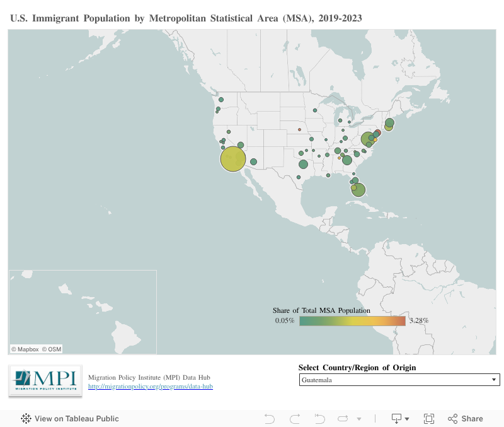This screenshot has height=427, width=504.
Task: Click the Washington DC area large bubble
Action: (x=367, y=139)
